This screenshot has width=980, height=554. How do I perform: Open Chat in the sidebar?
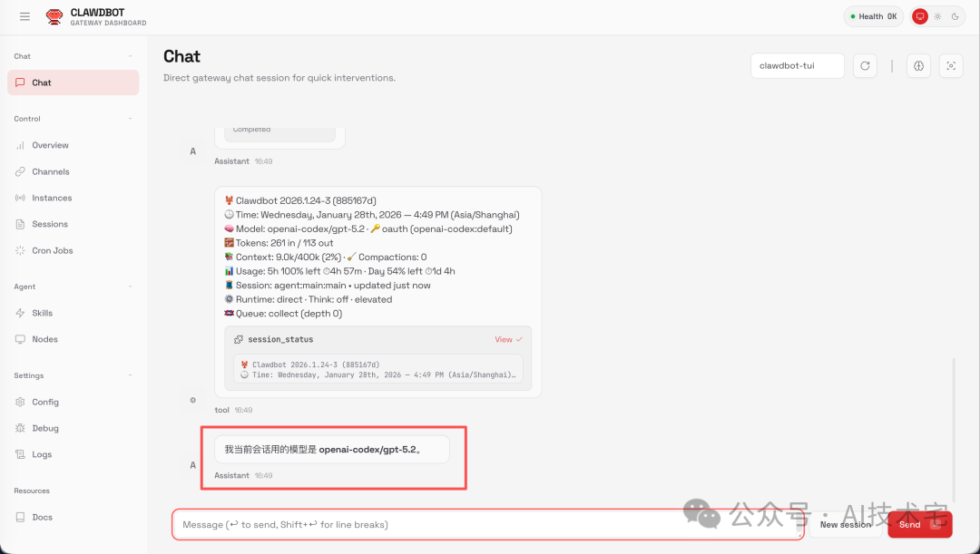(73, 83)
